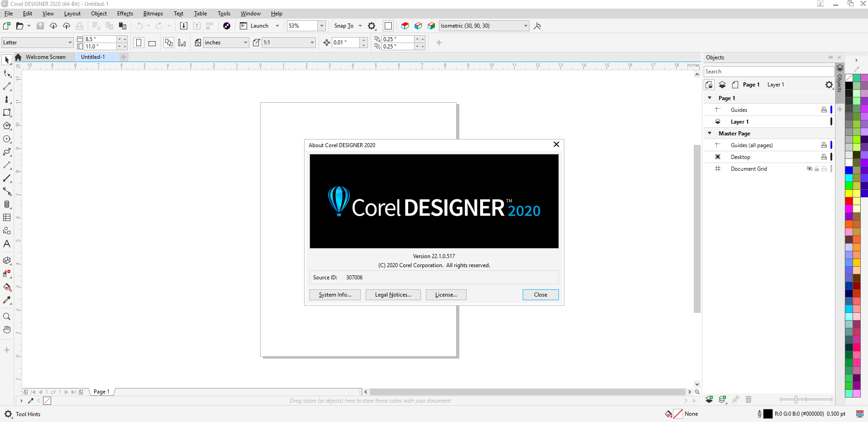868x422 pixels.
Task: Select the Text tool (letter A)
Action: [7, 244]
